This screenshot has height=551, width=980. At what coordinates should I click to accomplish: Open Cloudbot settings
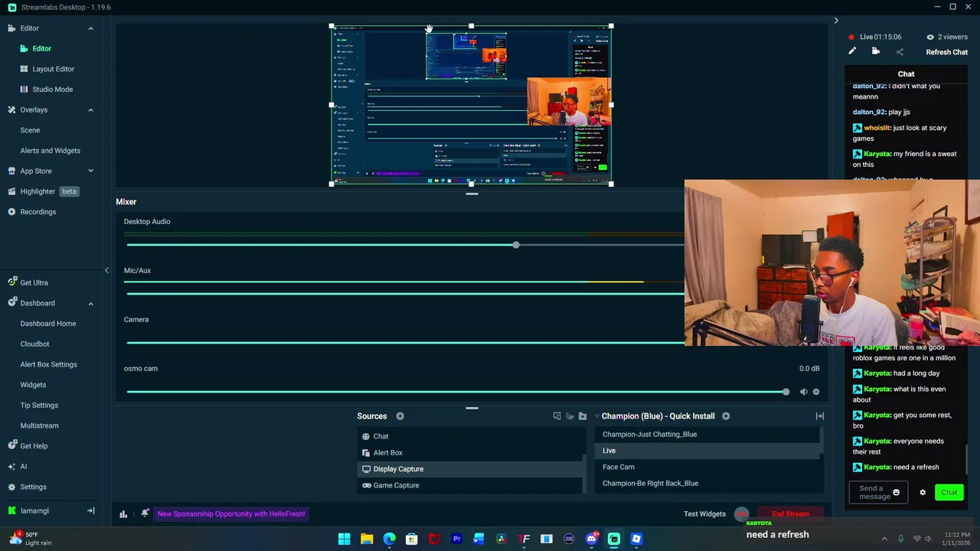(x=34, y=344)
